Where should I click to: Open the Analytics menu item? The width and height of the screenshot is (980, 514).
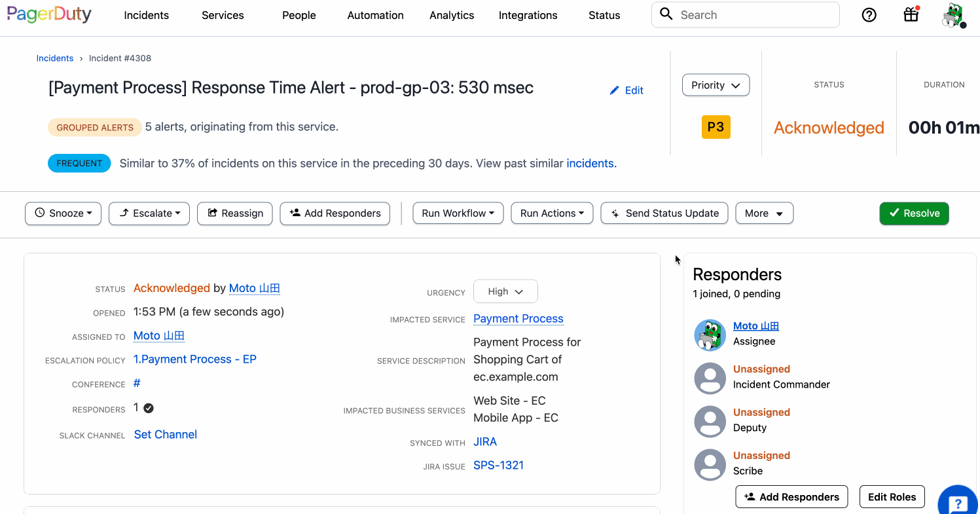tap(452, 14)
